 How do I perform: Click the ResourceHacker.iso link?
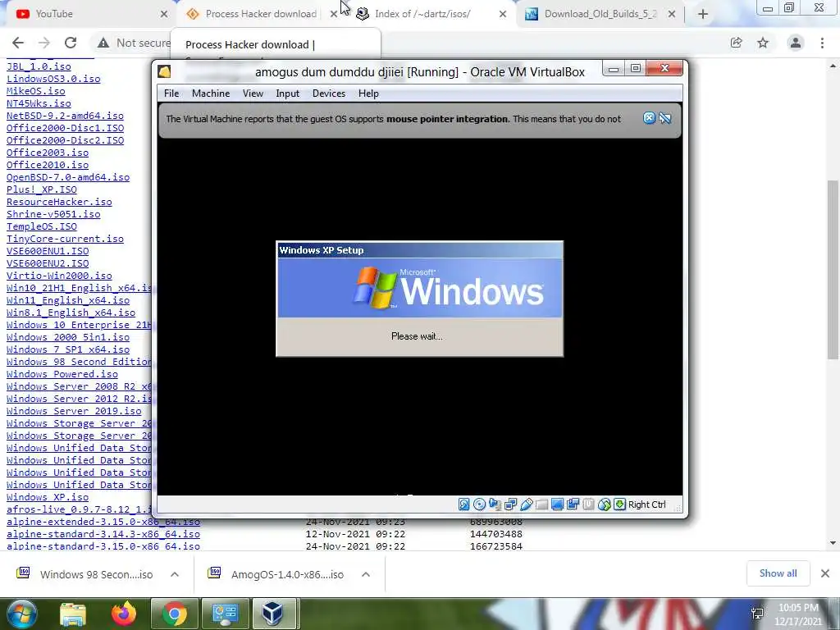[x=59, y=202]
